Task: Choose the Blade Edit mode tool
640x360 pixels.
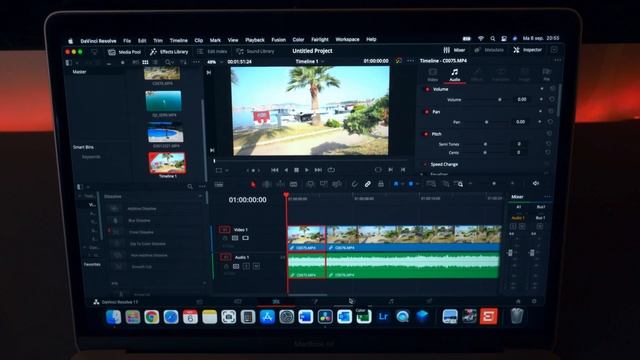Action: click(293, 184)
